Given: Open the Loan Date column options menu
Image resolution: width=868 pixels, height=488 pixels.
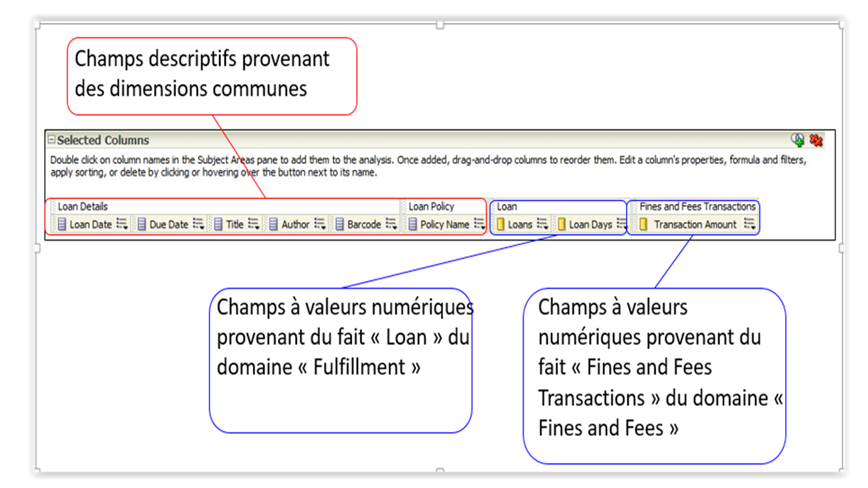Looking at the screenshot, I should 122,224.
